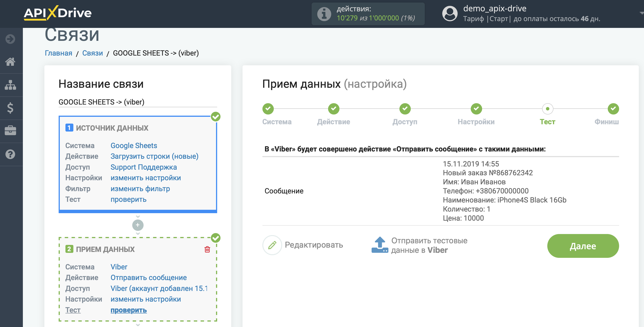Click the Телефон: +380670000000 line

[486, 191]
